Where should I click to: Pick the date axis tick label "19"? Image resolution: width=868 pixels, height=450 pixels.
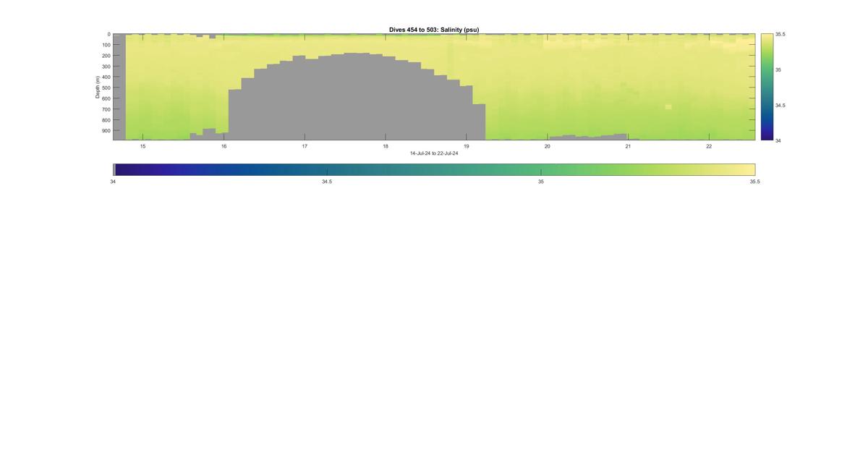point(467,146)
